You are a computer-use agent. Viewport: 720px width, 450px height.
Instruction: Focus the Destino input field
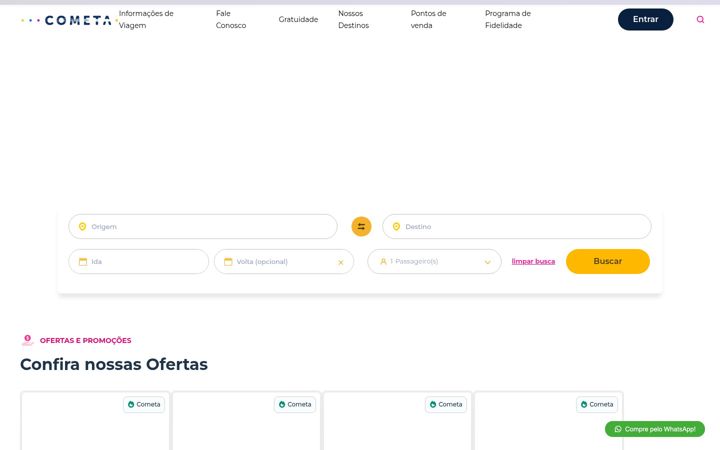pyautogui.click(x=517, y=226)
